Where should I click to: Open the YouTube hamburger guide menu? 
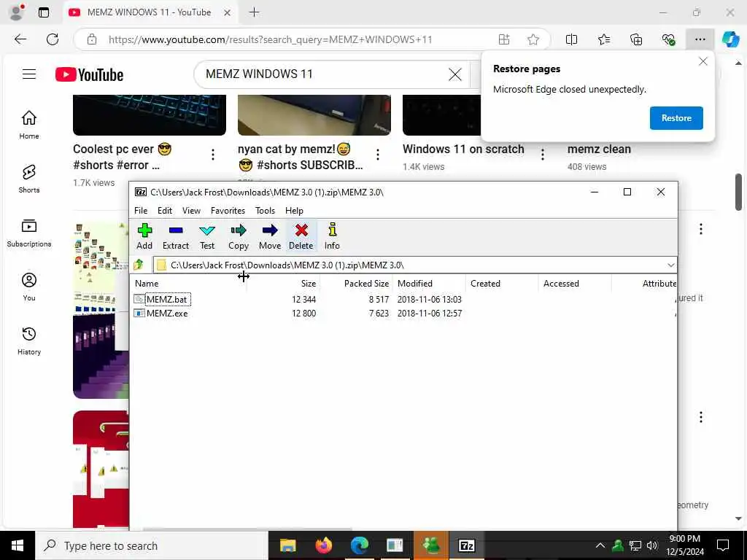tap(29, 74)
